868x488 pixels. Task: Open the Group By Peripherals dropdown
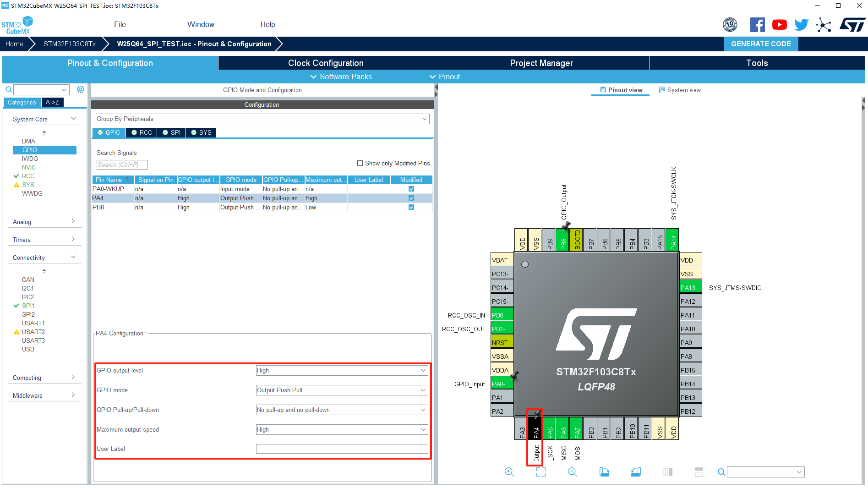262,119
